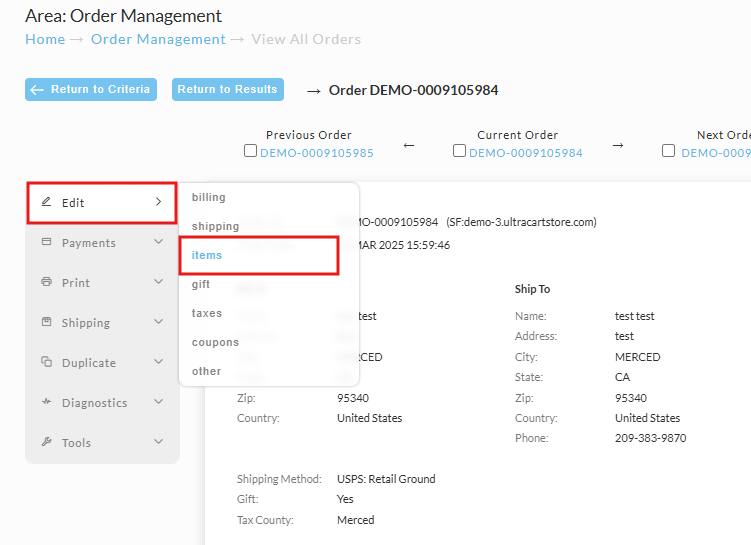Open the Duplicate sidebar menu
The height and width of the screenshot is (545, 751).
point(102,363)
